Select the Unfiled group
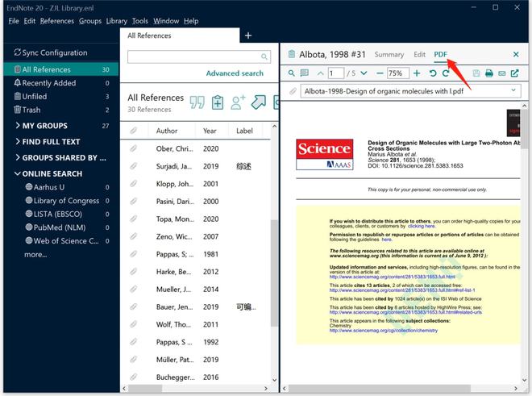 tap(61, 97)
